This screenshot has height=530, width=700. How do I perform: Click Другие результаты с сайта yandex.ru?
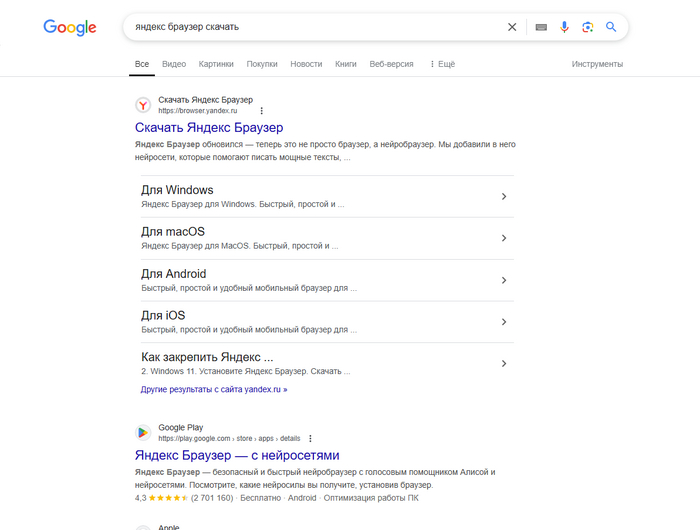point(214,388)
